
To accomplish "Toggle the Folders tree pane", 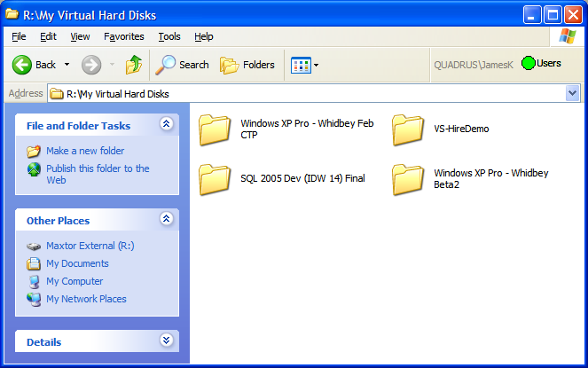I will (247, 65).
